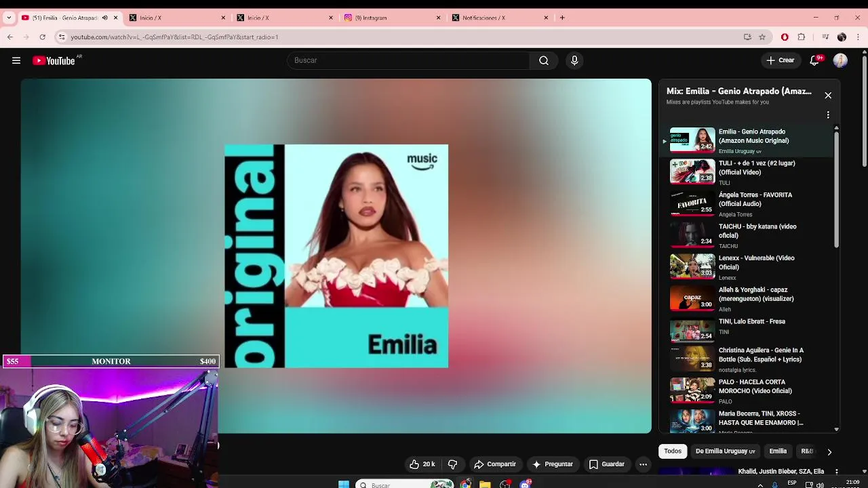Viewport: 868px width, 488px height.
Task: Click the Compartir share button
Action: 495,464
